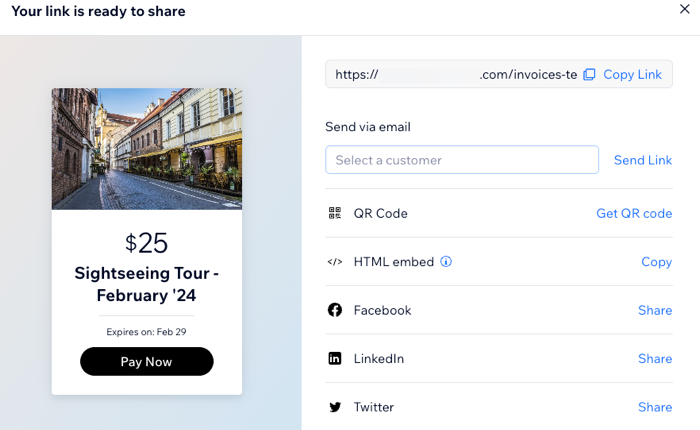Share the link on Facebook

(655, 310)
